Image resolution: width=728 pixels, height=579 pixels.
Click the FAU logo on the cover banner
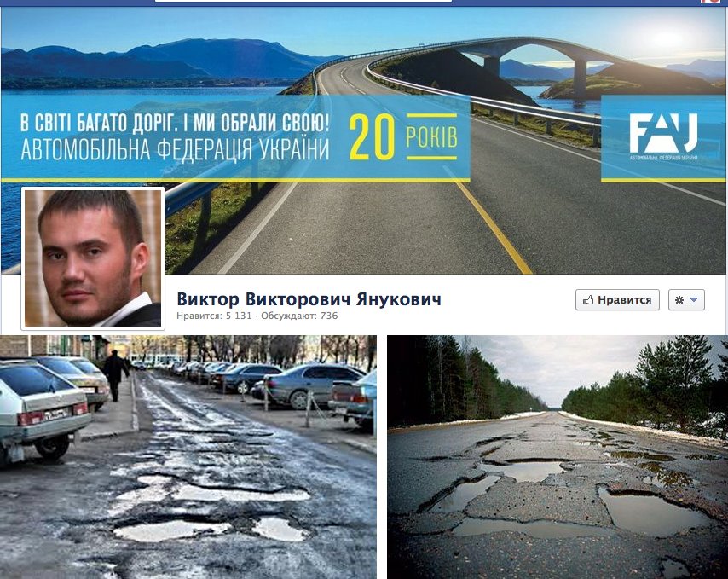click(x=663, y=135)
